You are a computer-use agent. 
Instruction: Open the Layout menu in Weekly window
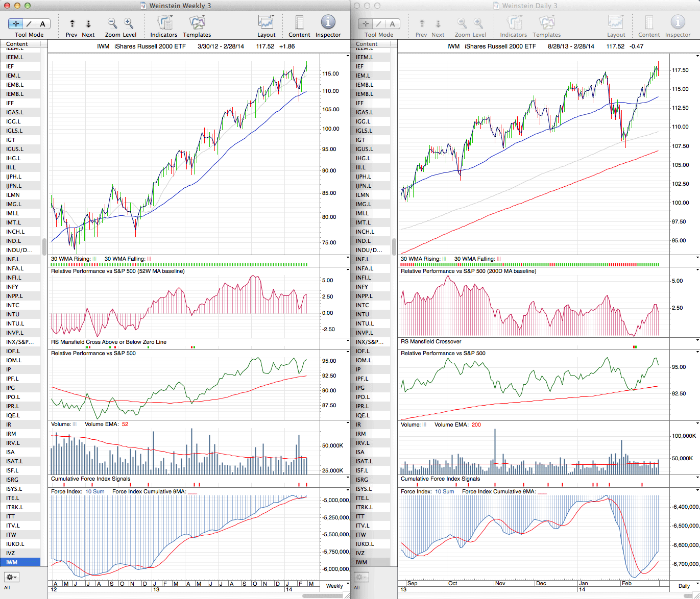pos(266,23)
